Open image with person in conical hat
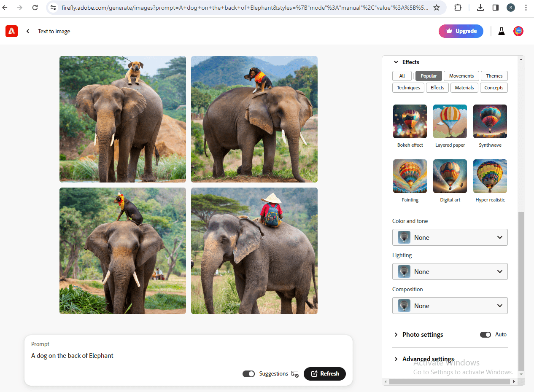This screenshot has width=534, height=392. (x=254, y=251)
